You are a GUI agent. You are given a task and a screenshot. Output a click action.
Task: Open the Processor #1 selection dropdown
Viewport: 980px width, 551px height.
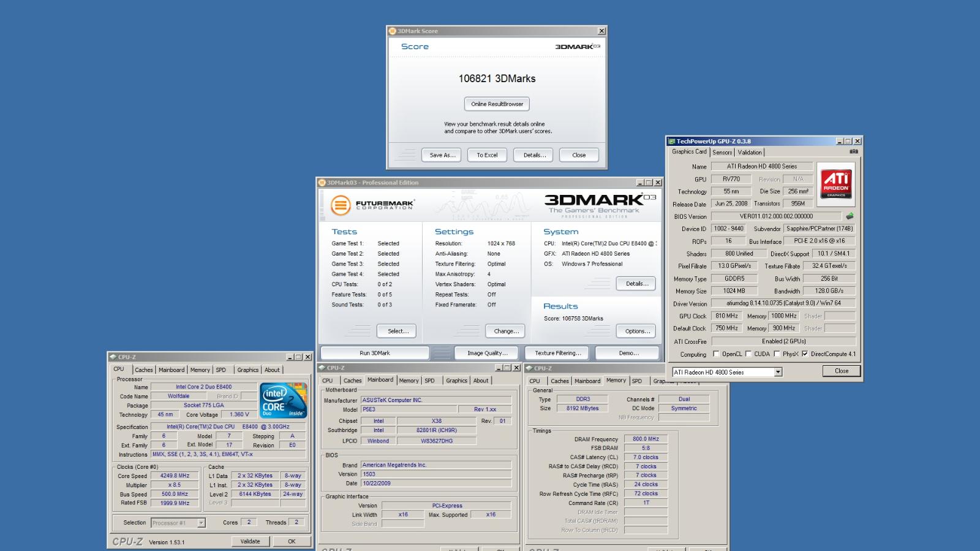pyautogui.click(x=201, y=523)
